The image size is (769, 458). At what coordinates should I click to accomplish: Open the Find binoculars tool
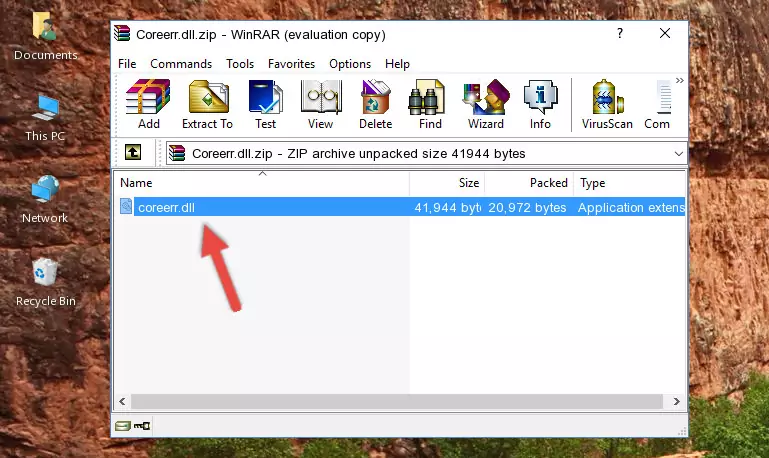click(430, 104)
